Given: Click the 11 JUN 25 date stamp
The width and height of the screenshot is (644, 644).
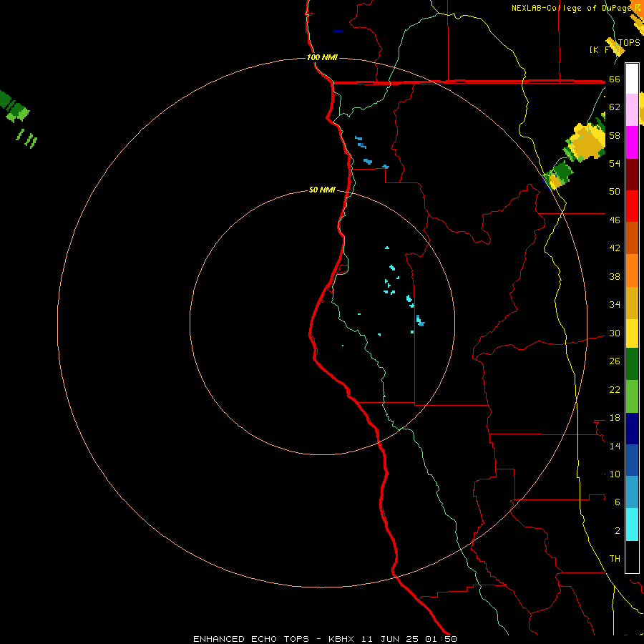Looking at the screenshot, I should click(390, 639).
